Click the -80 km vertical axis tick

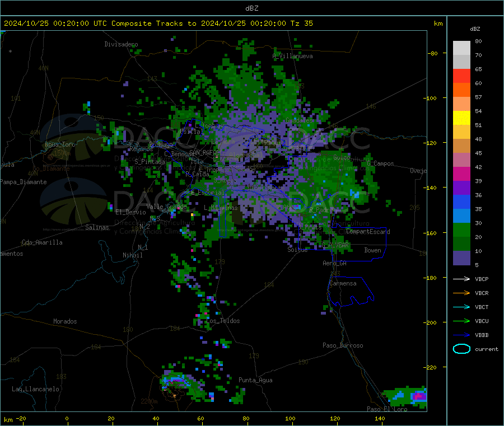[x=433, y=53]
